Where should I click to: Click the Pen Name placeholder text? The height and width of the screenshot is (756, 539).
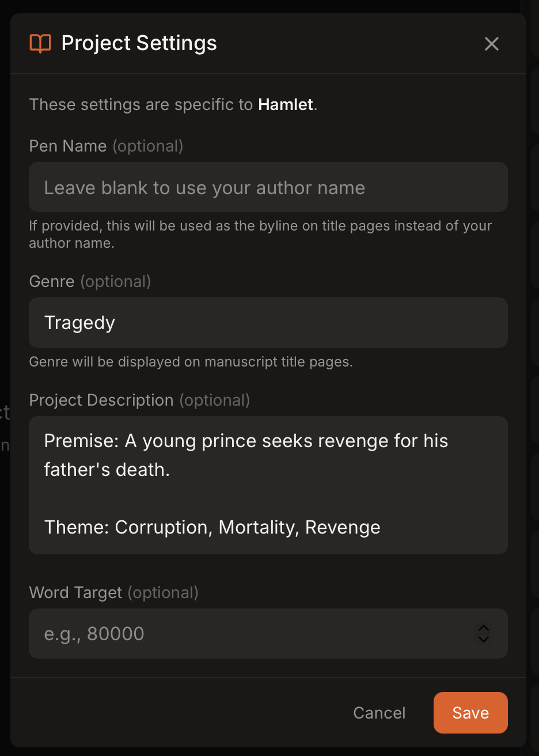(x=204, y=187)
